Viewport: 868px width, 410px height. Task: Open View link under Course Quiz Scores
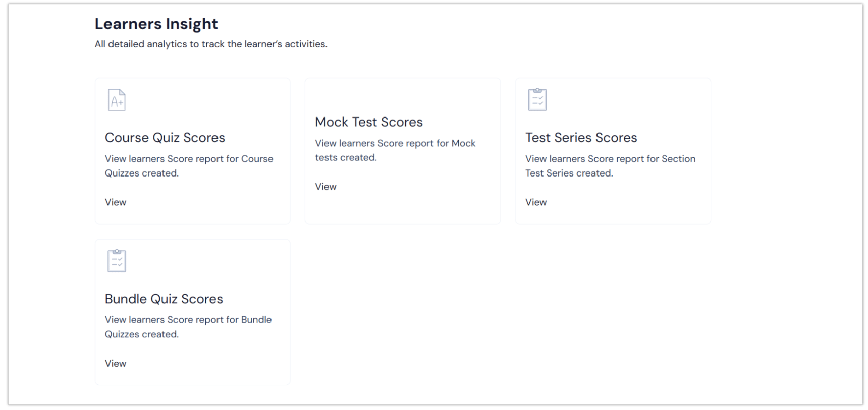116,202
